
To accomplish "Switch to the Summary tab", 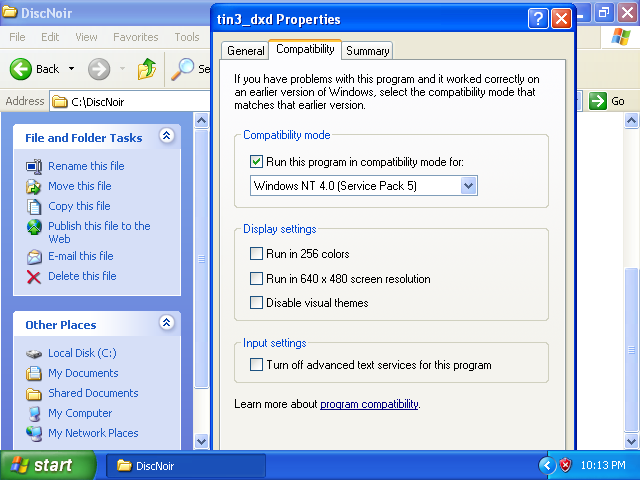I will tap(367, 51).
